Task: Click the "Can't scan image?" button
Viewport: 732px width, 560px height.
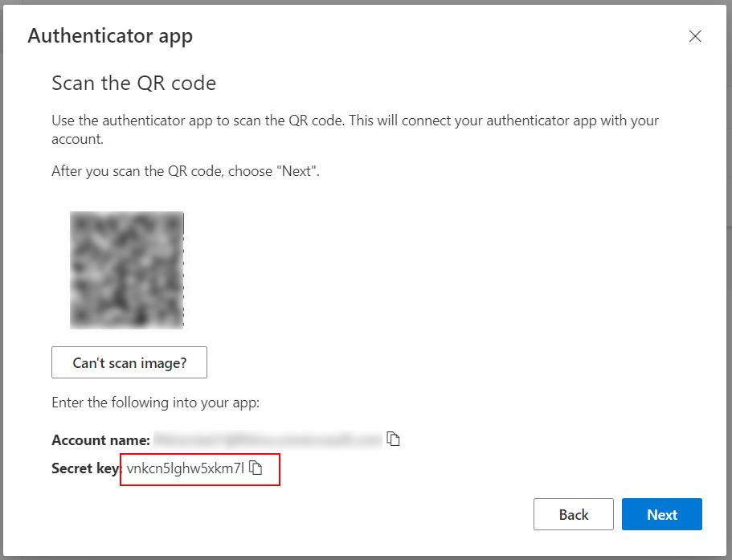Action: (x=129, y=362)
